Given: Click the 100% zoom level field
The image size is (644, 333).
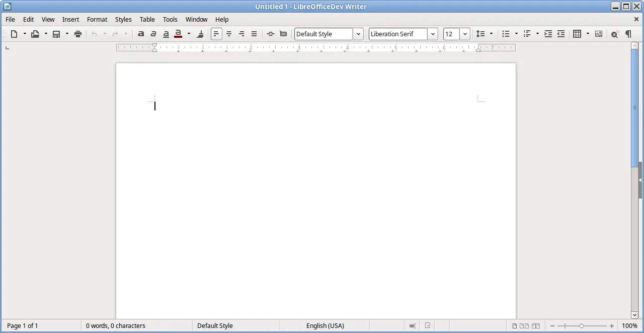Looking at the screenshot, I should pos(630,325).
